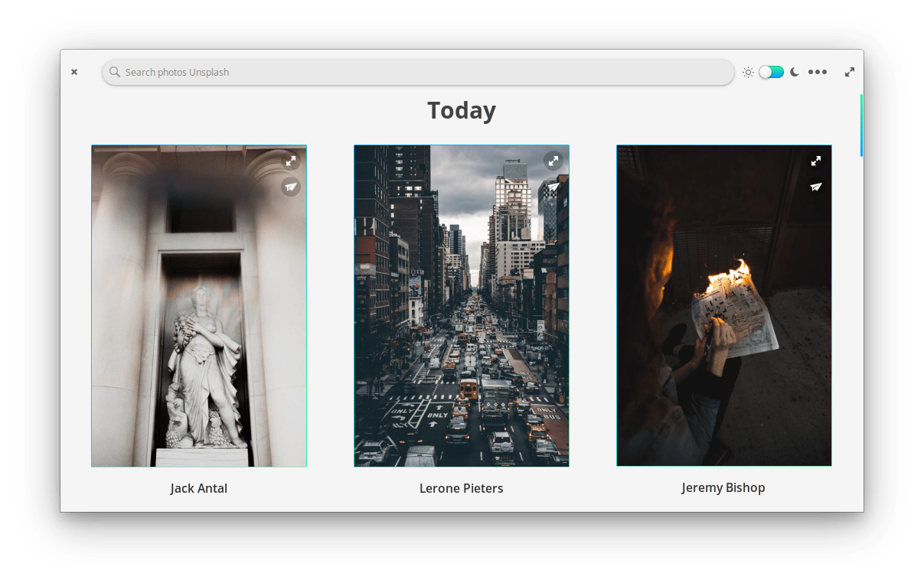The image size is (924, 583).
Task: Open the three-dots options menu
Action: (818, 72)
